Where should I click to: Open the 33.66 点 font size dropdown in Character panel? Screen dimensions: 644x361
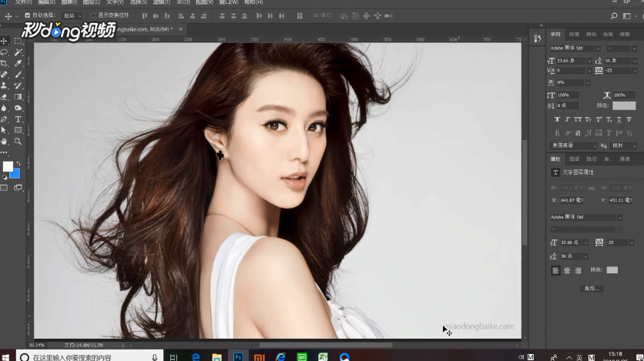coord(589,61)
